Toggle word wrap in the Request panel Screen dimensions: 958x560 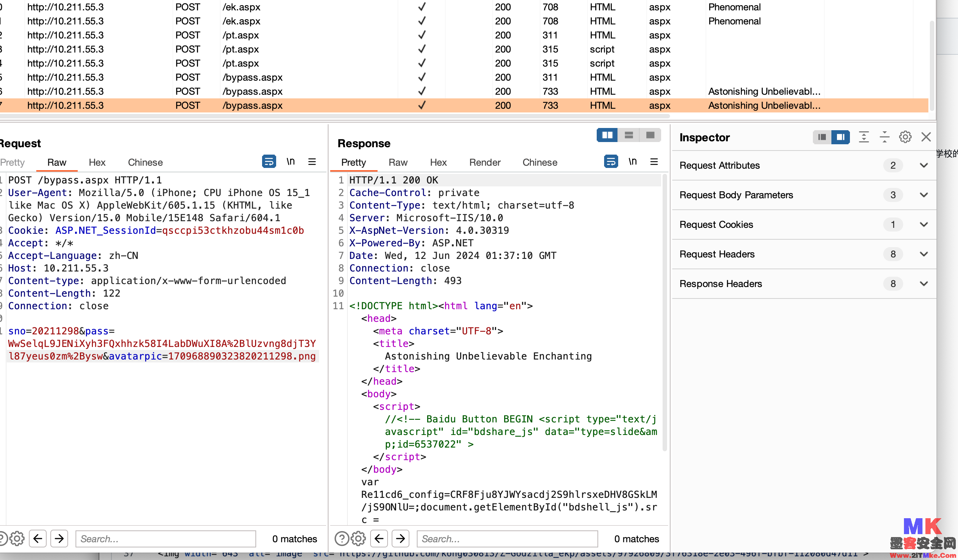[269, 162]
